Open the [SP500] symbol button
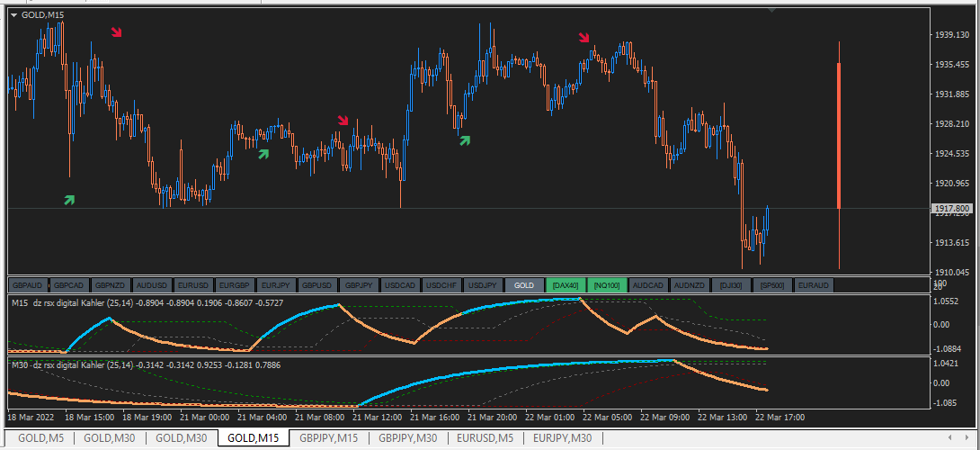The image size is (980, 450). (772, 285)
